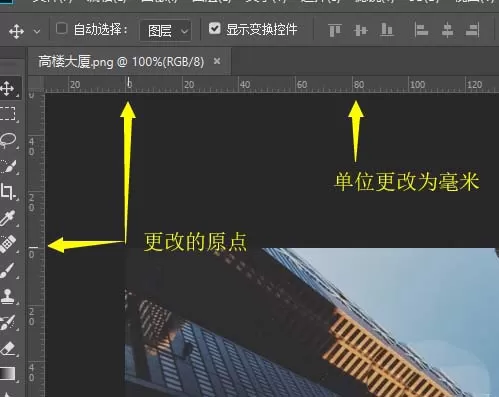499x397 pixels.
Task: Select the Brush tool
Action: point(8,270)
